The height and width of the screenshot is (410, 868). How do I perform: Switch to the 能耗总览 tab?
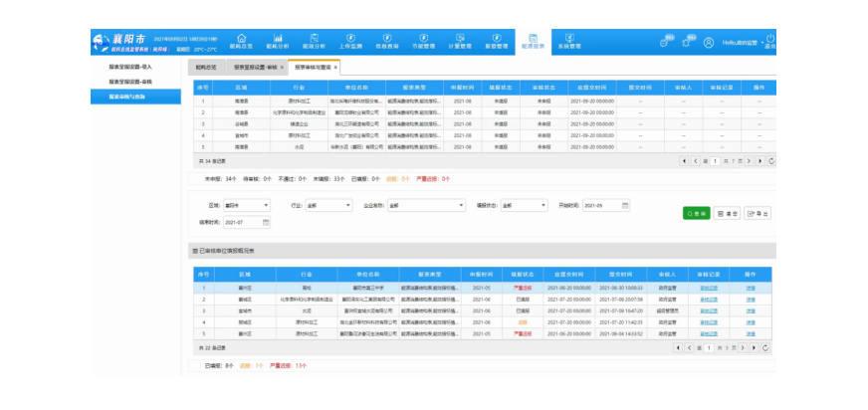click(x=206, y=67)
